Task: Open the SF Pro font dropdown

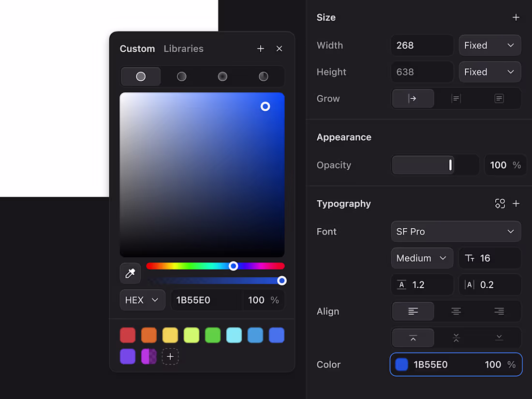Action: click(x=456, y=231)
